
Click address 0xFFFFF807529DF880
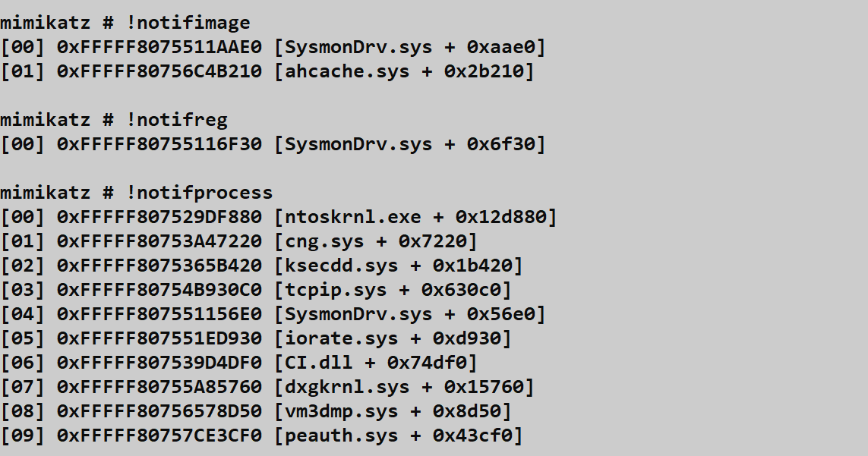point(159,217)
